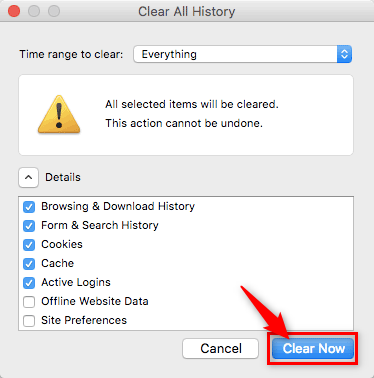Click the Clear All History title bar

coord(187,12)
